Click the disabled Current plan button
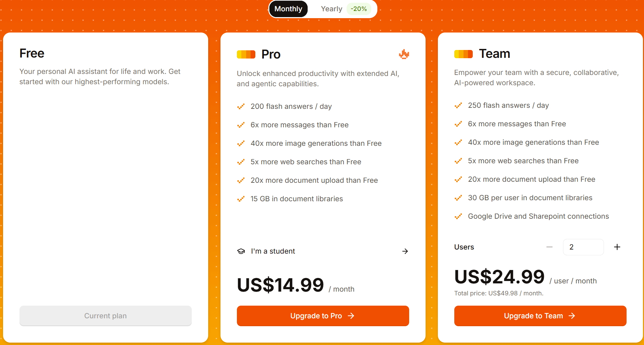 pyautogui.click(x=105, y=316)
